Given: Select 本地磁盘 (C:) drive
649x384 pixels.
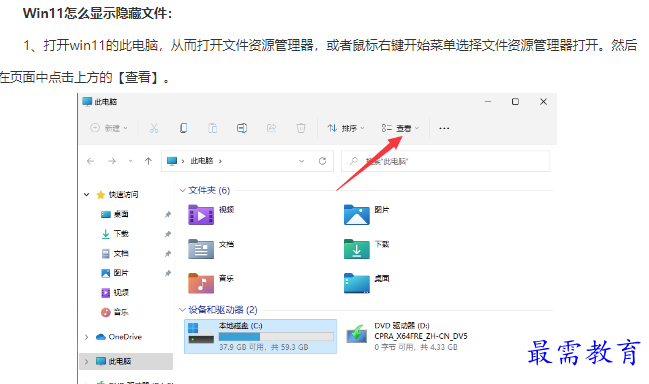Looking at the screenshot, I should tap(260, 336).
